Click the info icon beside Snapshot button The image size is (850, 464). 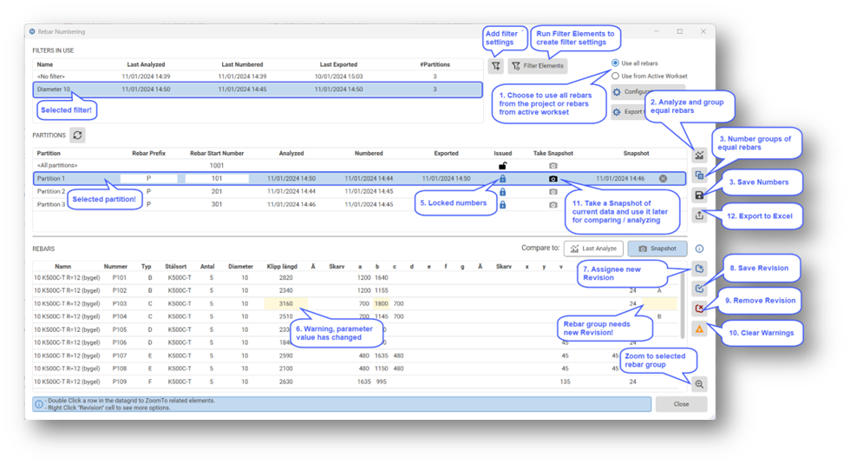coord(699,249)
